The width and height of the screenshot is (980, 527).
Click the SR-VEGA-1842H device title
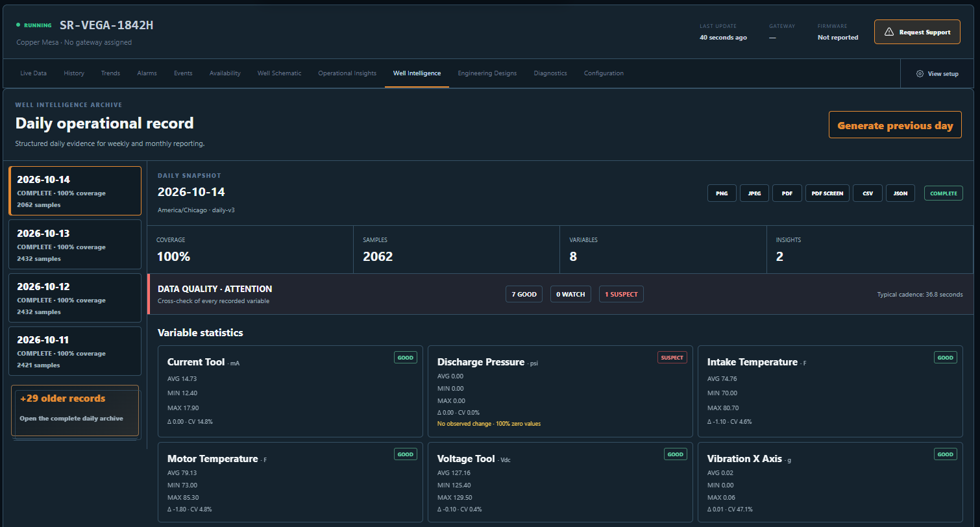pyautogui.click(x=106, y=25)
